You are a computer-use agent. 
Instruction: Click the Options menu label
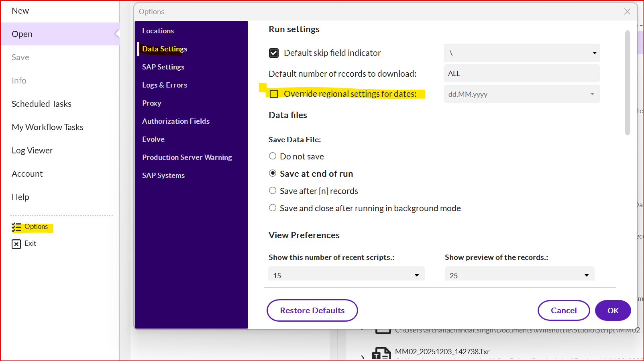point(36,227)
